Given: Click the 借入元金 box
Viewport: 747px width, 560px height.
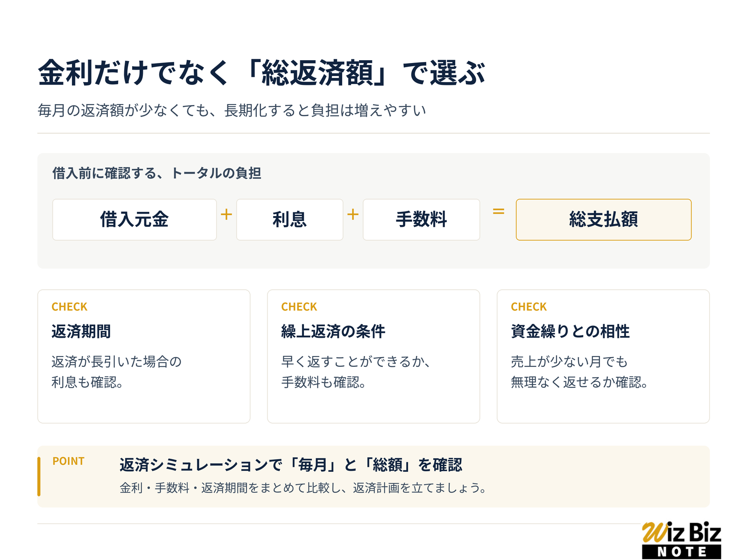Looking at the screenshot, I should (134, 220).
